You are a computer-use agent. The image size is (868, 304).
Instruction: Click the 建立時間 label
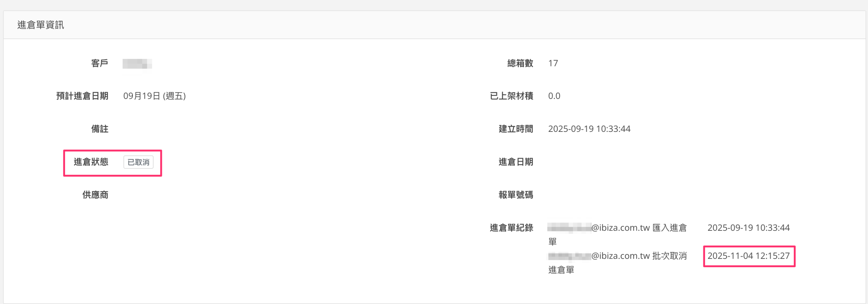[516, 129]
